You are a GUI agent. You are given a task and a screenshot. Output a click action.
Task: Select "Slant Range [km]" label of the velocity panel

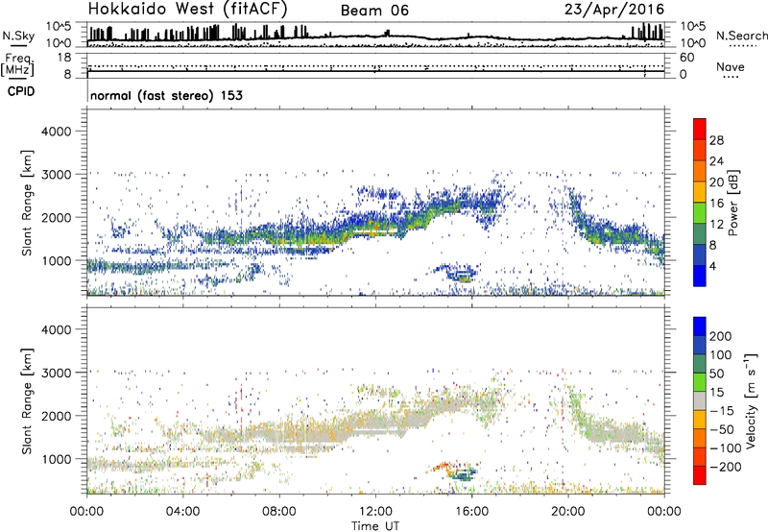(x=27, y=401)
